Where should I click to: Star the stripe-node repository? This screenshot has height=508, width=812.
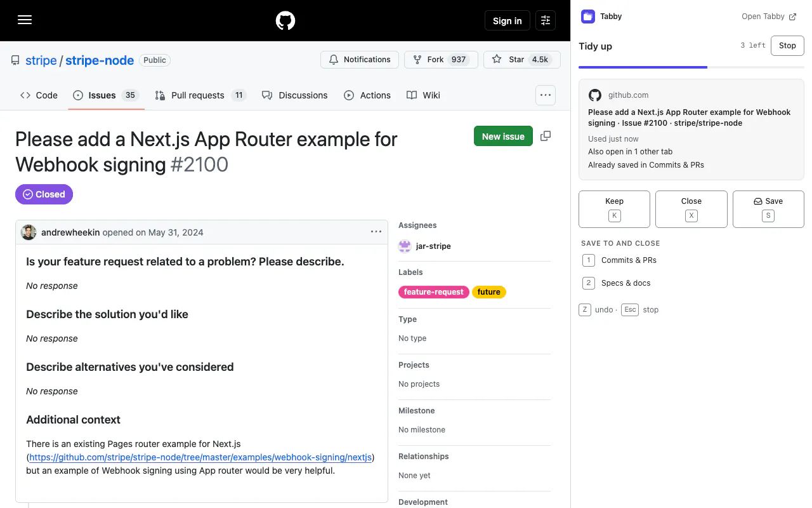pyautogui.click(x=521, y=60)
